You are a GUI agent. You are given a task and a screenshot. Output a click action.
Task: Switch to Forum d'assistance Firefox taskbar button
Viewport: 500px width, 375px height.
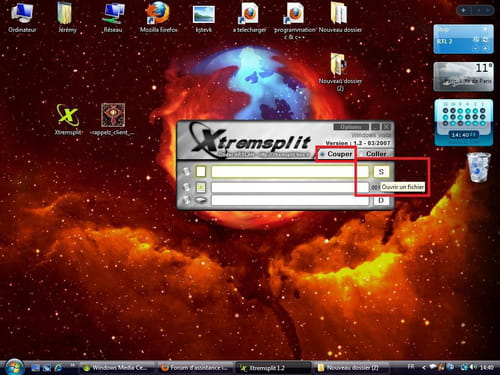click(196, 368)
